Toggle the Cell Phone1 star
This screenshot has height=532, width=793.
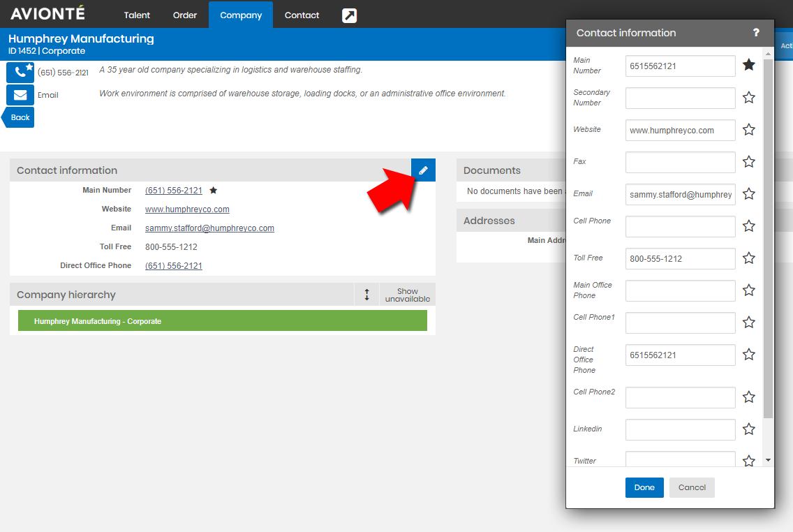(749, 322)
